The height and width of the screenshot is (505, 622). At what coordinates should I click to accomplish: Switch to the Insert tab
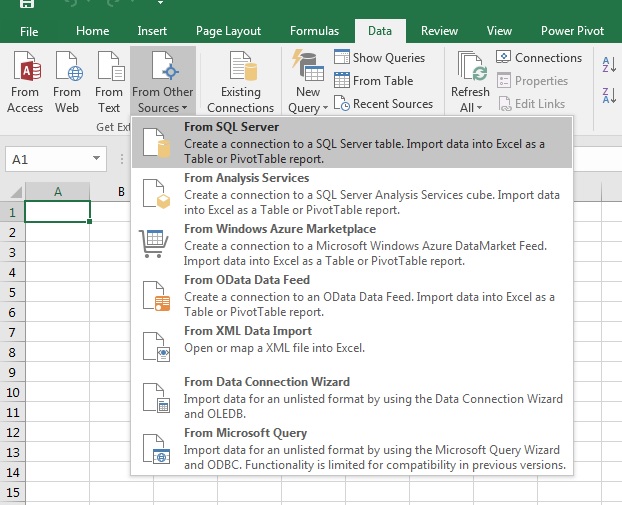coord(152,31)
